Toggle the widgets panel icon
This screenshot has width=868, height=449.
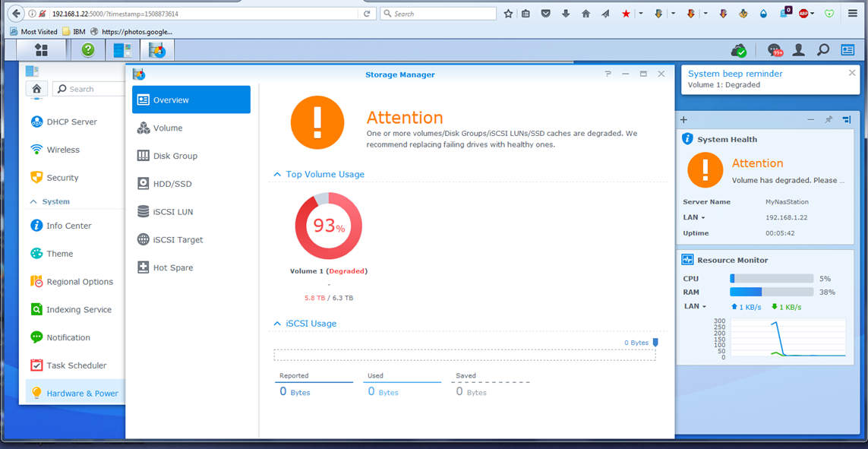coord(847,50)
